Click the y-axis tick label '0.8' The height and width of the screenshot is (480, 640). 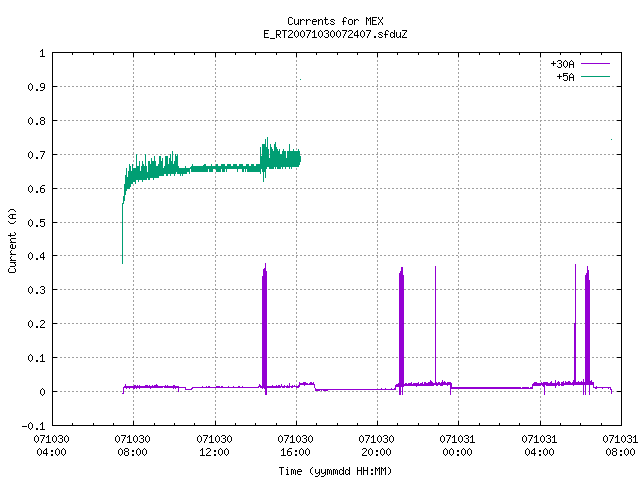pyautogui.click(x=36, y=121)
